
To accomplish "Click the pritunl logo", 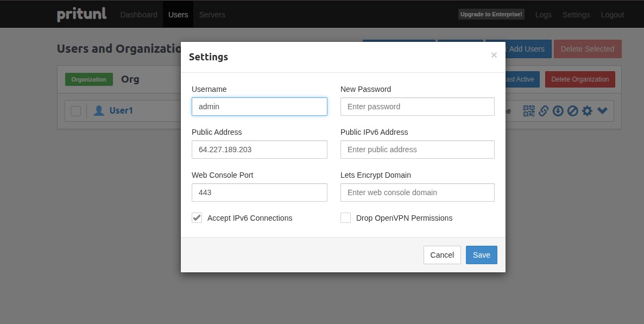I will click(x=82, y=15).
